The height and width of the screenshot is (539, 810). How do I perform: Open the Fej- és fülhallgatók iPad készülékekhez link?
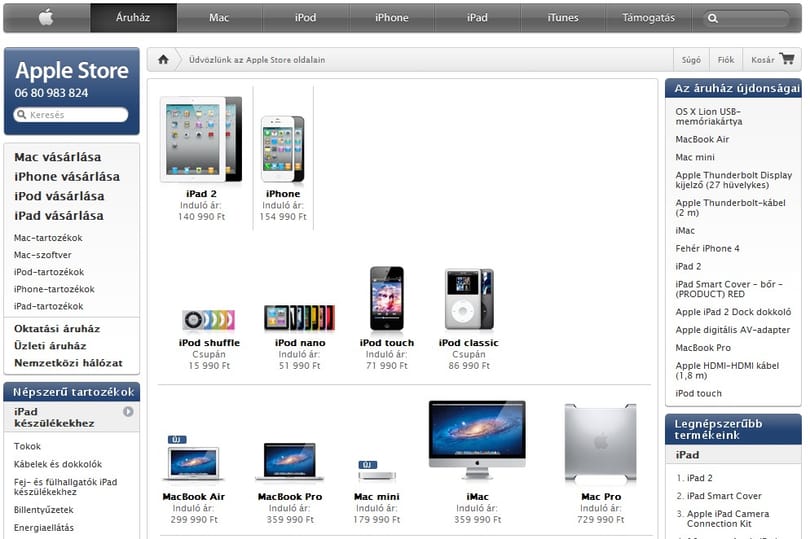tap(66, 487)
